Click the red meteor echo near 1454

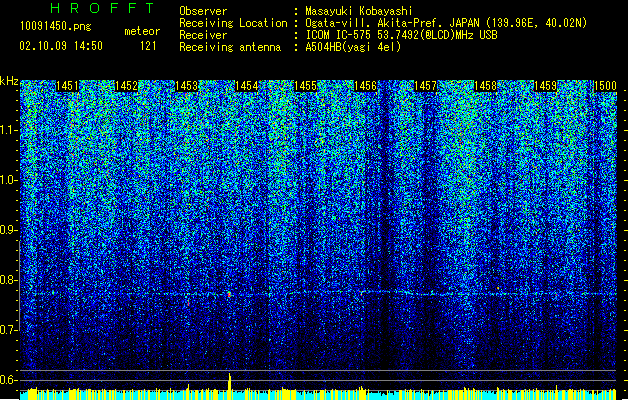(x=229, y=295)
